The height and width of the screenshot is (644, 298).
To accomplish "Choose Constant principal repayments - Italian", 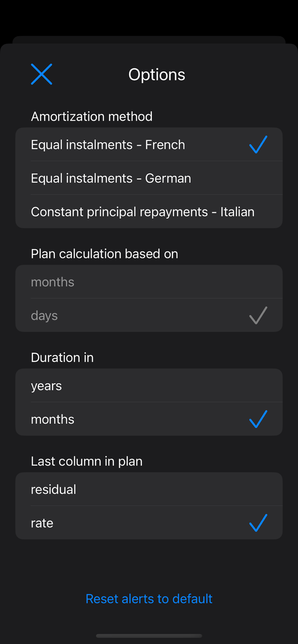I will (143, 211).
